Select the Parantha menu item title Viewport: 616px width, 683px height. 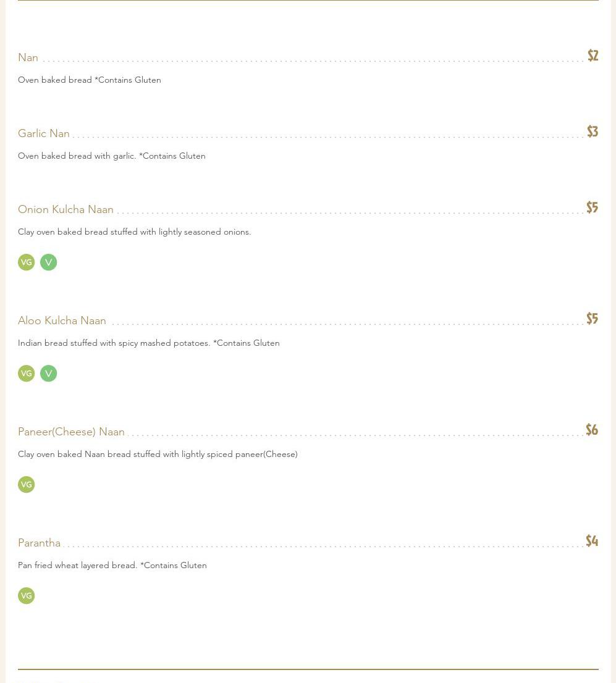click(40, 543)
